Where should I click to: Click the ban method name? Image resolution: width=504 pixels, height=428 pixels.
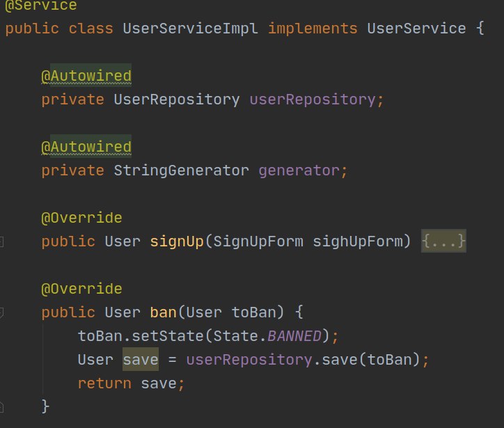coord(164,312)
